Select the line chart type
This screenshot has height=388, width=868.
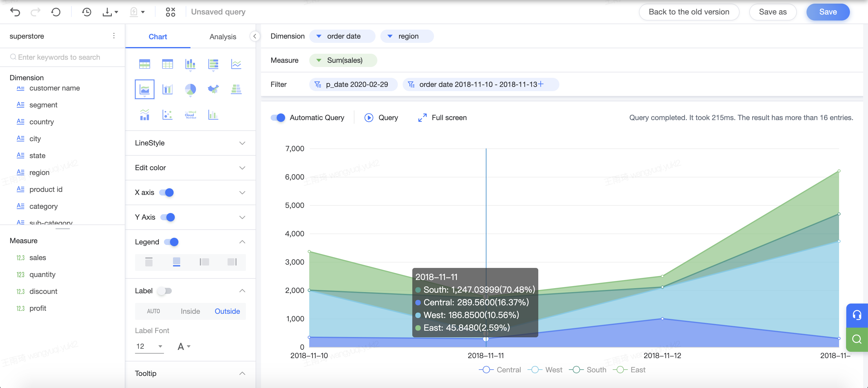pyautogui.click(x=236, y=64)
